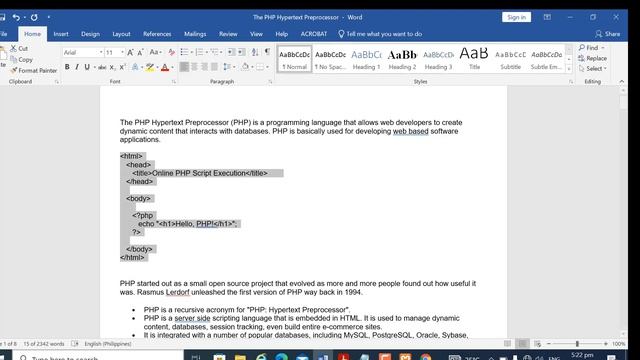Open the font size 11 dropdown
This screenshot has height=360, width=640.
point(122,53)
